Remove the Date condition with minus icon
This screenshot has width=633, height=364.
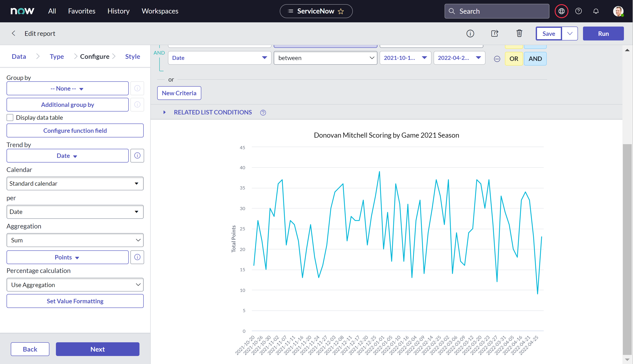pos(497,59)
